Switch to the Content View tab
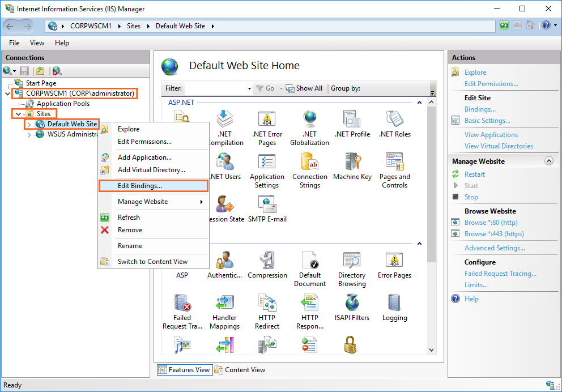The height and width of the screenshot is (392, 562). [x=240, y=370]
